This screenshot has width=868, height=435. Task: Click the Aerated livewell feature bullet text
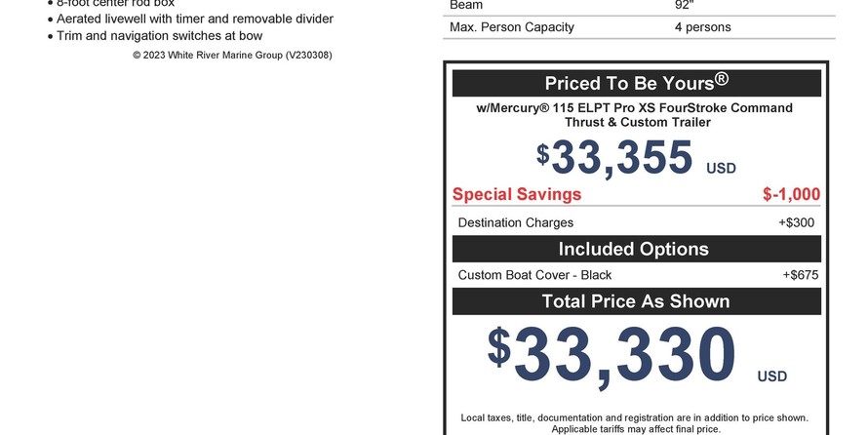pos(195,20)
